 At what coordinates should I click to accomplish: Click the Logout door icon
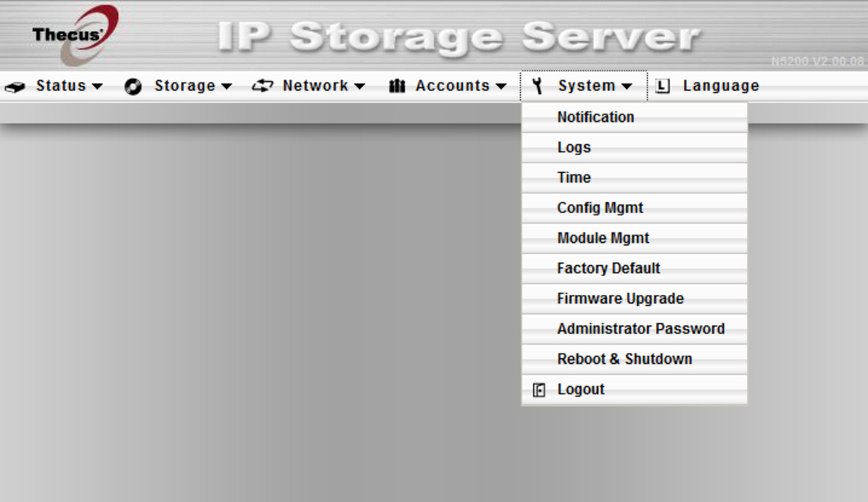tap(539, 388)
